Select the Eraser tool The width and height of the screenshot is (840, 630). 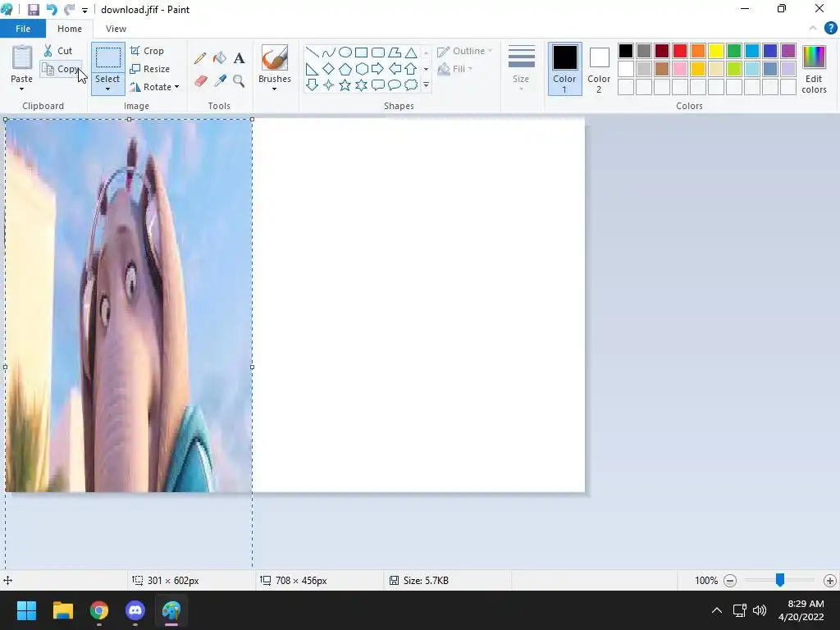(x=200, y=81)
